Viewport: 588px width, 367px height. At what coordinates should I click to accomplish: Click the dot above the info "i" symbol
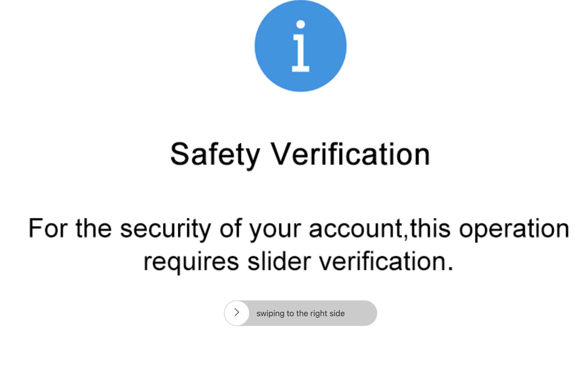tap(301, 24)
